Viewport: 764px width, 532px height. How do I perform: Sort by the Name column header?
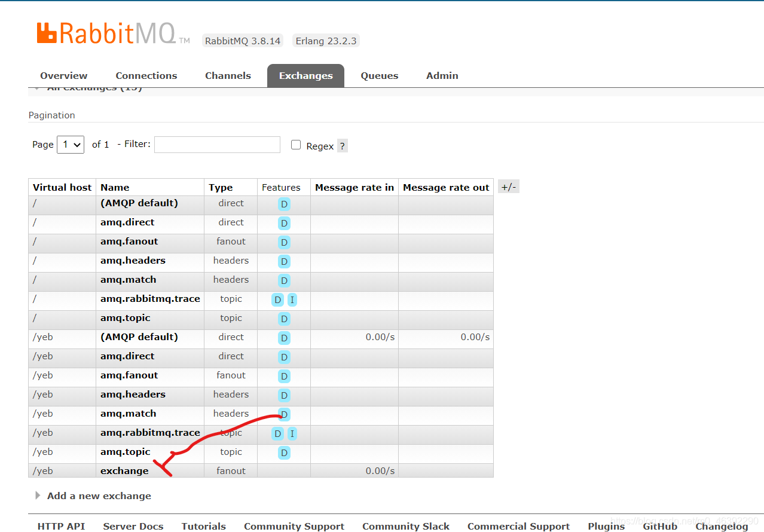click(115, 187)
